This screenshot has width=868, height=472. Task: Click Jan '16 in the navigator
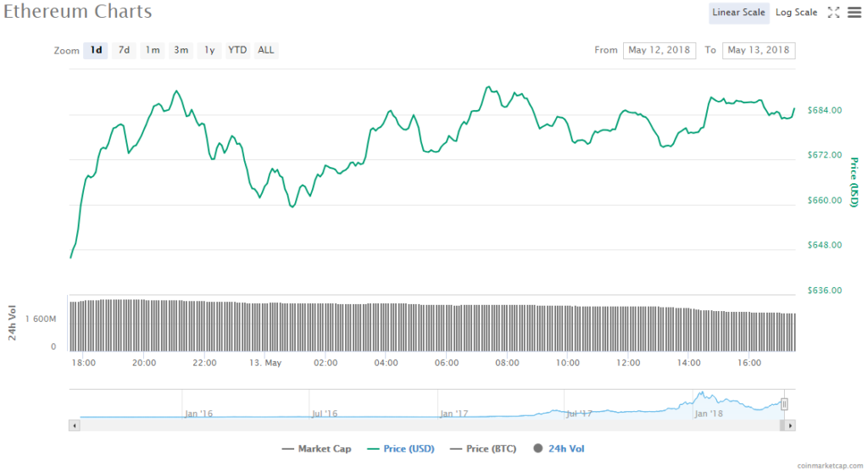point(198,414)
